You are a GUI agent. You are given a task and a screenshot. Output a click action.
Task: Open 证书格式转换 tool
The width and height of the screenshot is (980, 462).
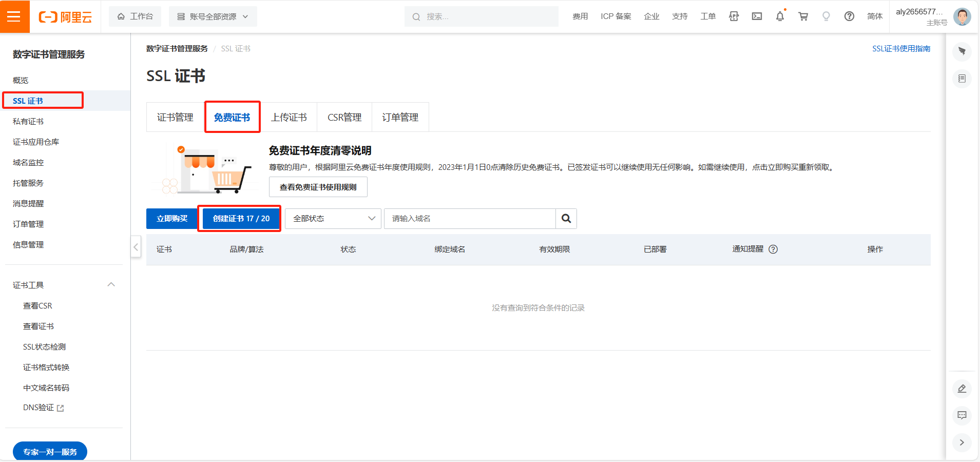pyautogui.click(x=46, y=367)
